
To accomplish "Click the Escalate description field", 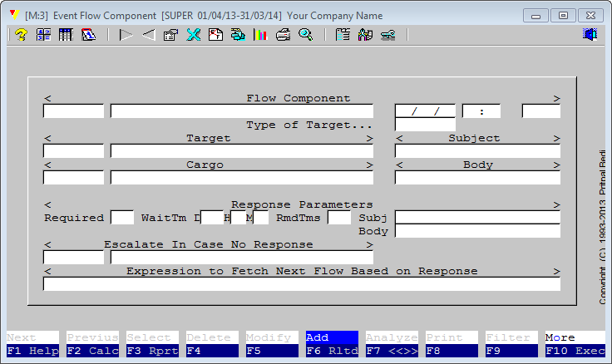I will pyautogui.click(x=242, y=258).
